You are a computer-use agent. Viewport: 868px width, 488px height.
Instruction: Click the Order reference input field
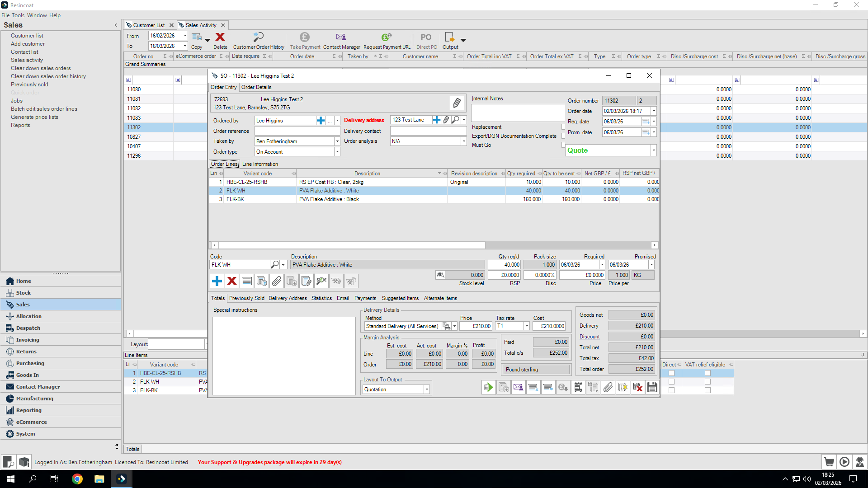pyautogui.click(x=297, y=131)
